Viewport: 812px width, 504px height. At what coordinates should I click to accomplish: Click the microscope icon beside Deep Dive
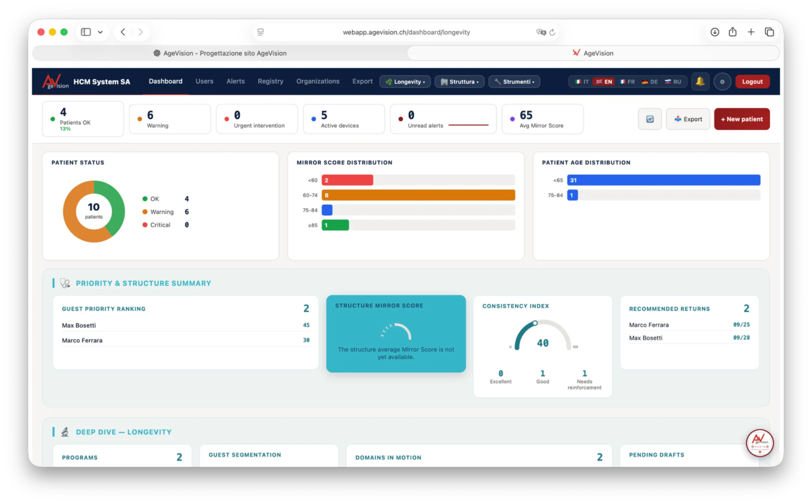pos(65,432)
